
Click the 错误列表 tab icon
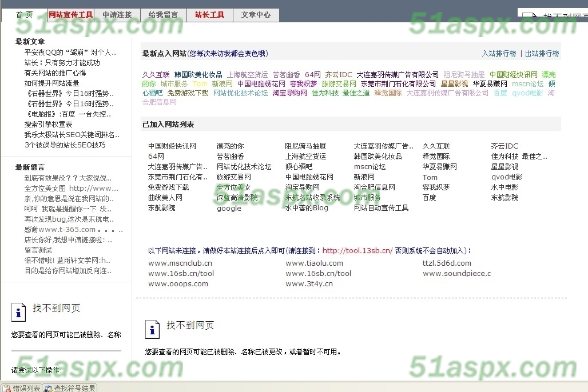pyautogui.click(x=7, y=388)
